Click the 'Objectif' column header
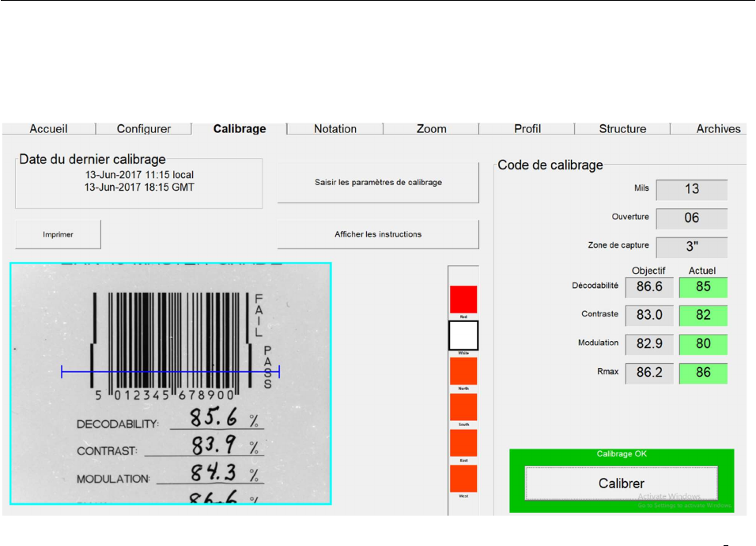Image resolution: width=756 pixels, height=546 pixels. [x=648, y=271]
